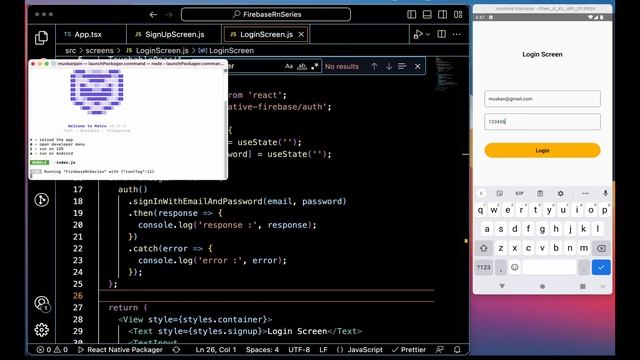Tap the backspace key on keyboard
Screen dimensions: 640x360
point(601,248)
